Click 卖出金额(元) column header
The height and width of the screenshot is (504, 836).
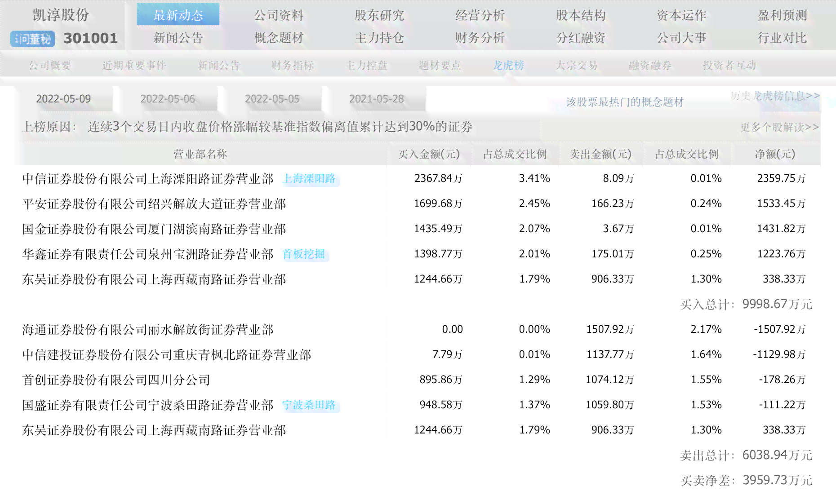point(601,155)
